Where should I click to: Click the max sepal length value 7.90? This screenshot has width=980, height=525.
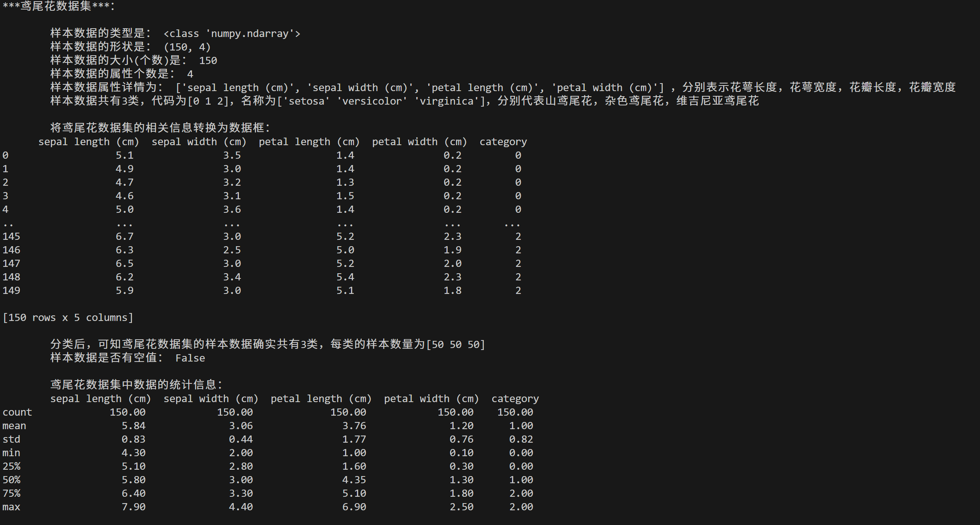click(x=134, y=507)
